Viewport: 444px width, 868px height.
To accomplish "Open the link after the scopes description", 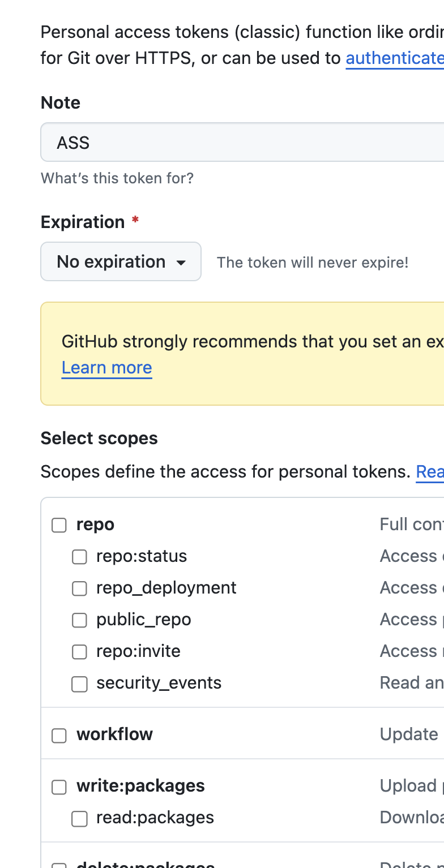I will point(430,472).
